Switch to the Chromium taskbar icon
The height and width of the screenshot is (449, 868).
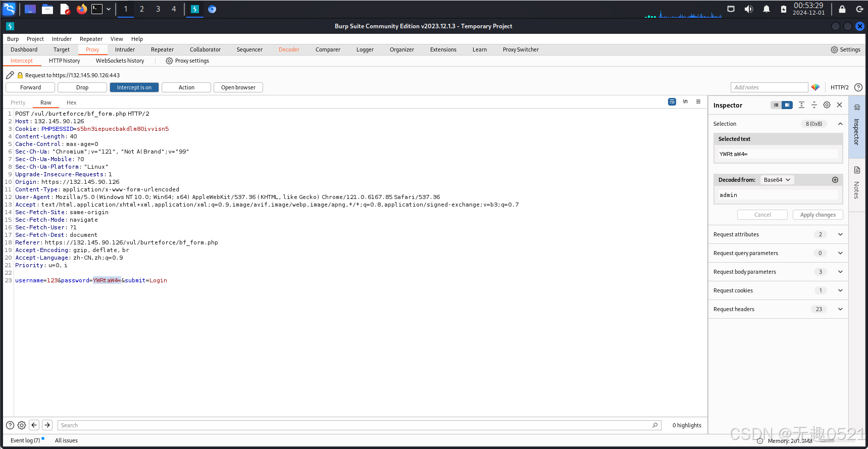[212, 9]
